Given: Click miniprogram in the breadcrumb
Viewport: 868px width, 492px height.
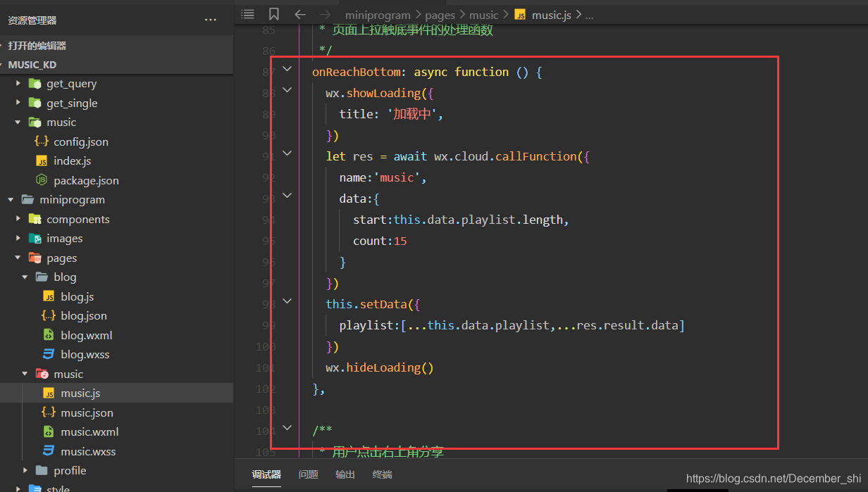Looking at the screenshot, I should (x=378, y=15).
